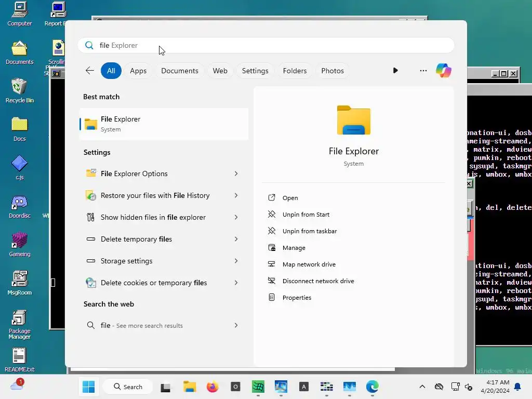
Task: Switch to Web filter tab
Action: (x=220, y=71)
